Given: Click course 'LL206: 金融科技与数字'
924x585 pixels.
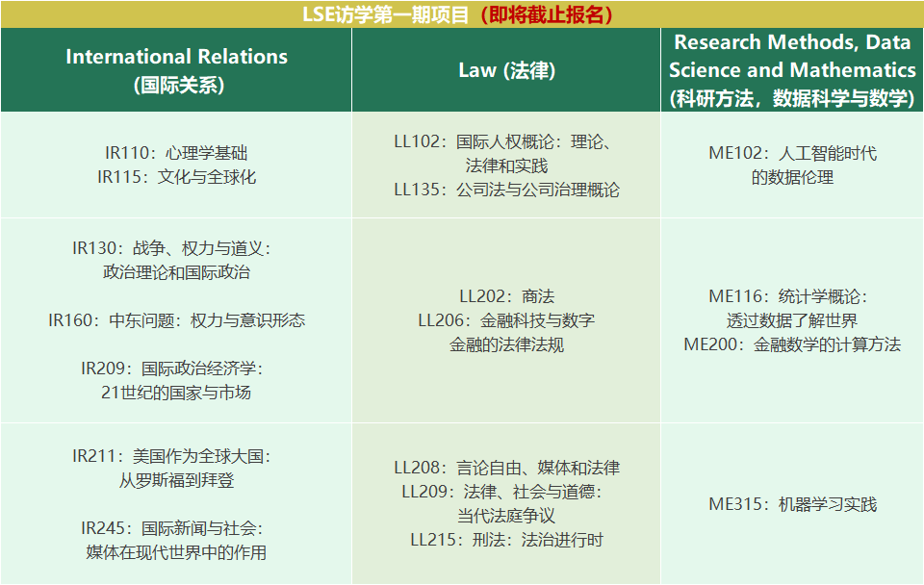Looking at the screenshot, I should click(x=506, y=320).
